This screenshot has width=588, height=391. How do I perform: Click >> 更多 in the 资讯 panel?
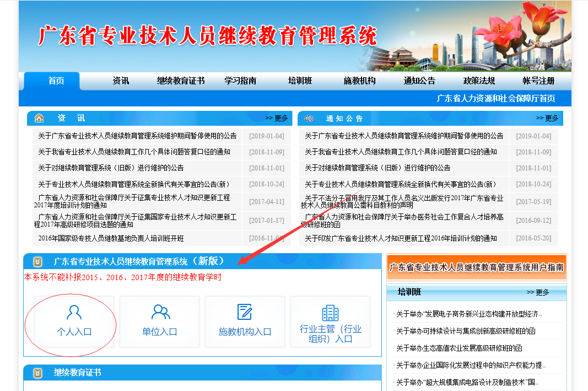pyautogui.click(x=277, y=118)
